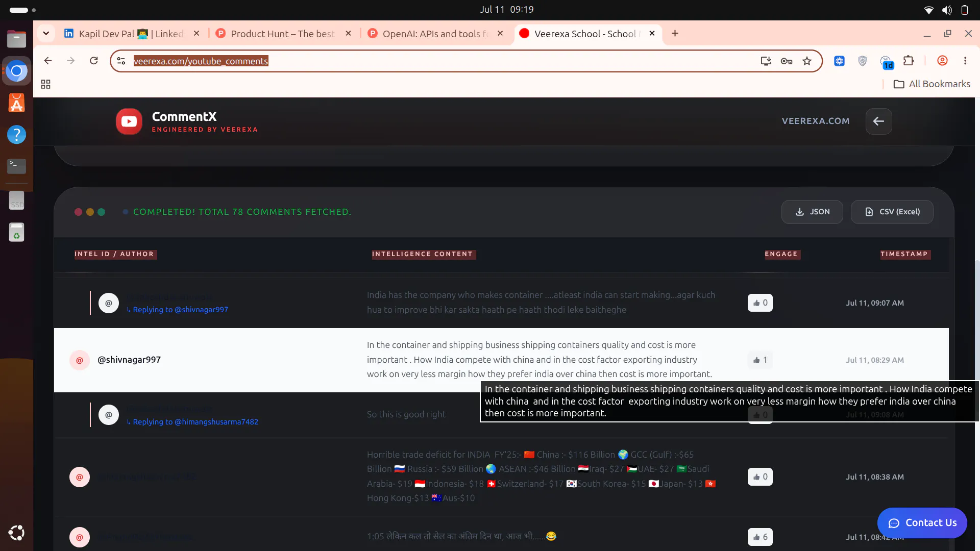
Task: Click the Replying to @himangshusarma7482 link
Action: [192, 422]
